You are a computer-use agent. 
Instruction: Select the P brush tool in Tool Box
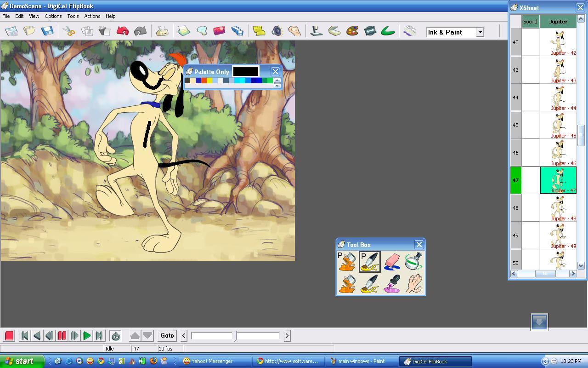click(x=369, y=261)
